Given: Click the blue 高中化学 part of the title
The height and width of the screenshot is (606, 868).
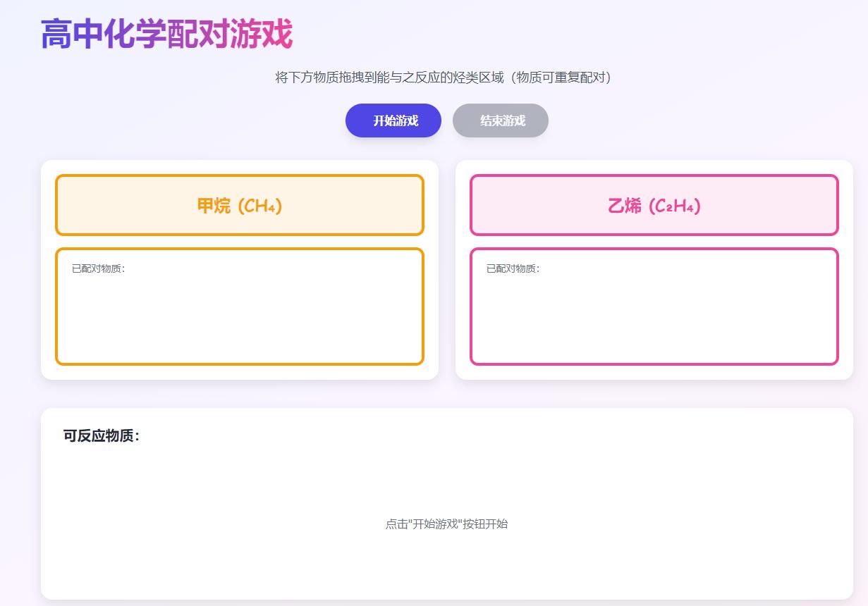Looking at the screenshot, I should (x=102, y=35).
